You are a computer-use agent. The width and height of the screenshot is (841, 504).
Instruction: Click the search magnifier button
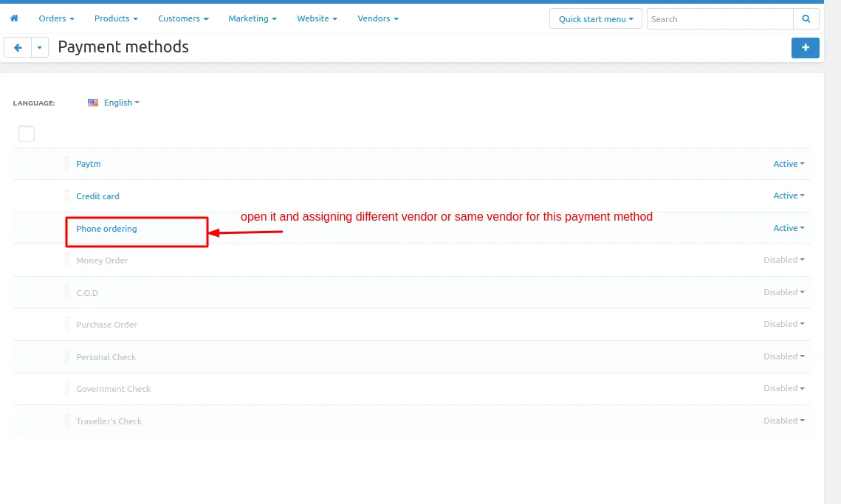coord(806,18)
